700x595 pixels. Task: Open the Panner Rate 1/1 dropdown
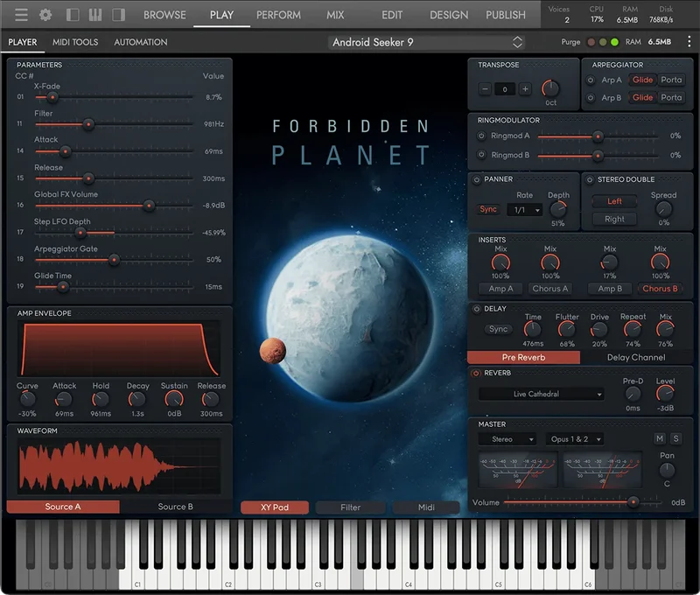524,210
